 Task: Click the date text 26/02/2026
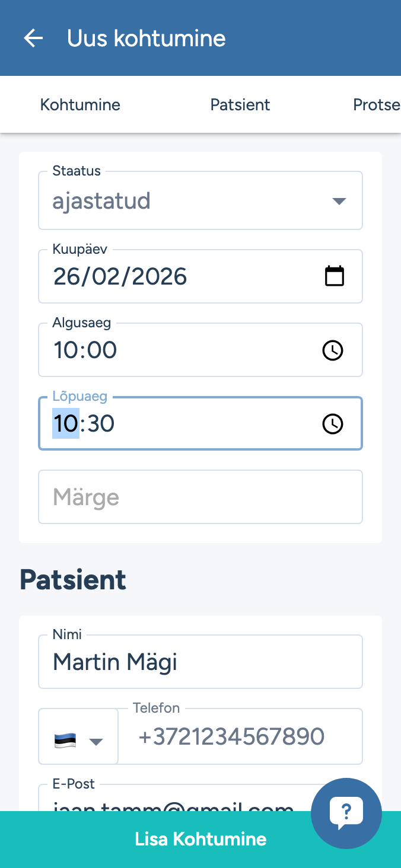pyautogui.click(x=120, y=277)
